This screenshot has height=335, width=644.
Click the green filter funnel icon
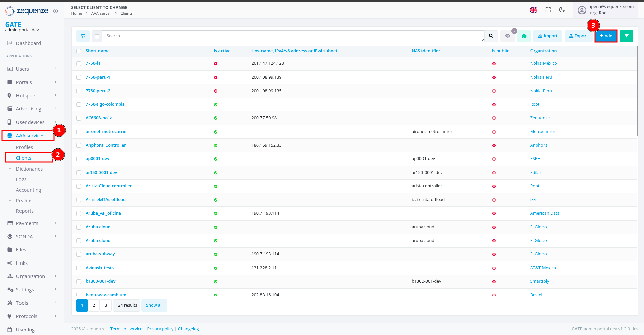(x=626, y=36)
